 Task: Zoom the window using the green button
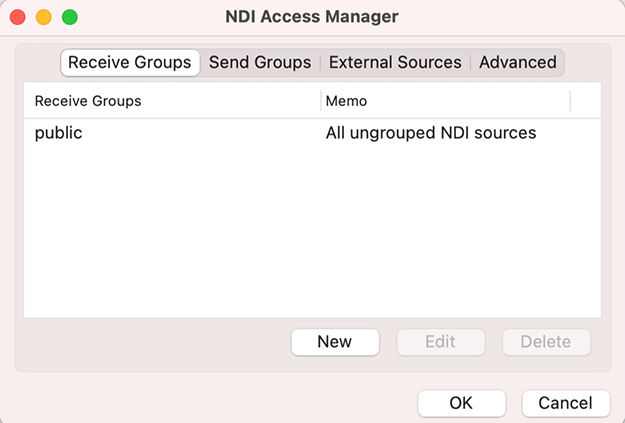point(70,17)
